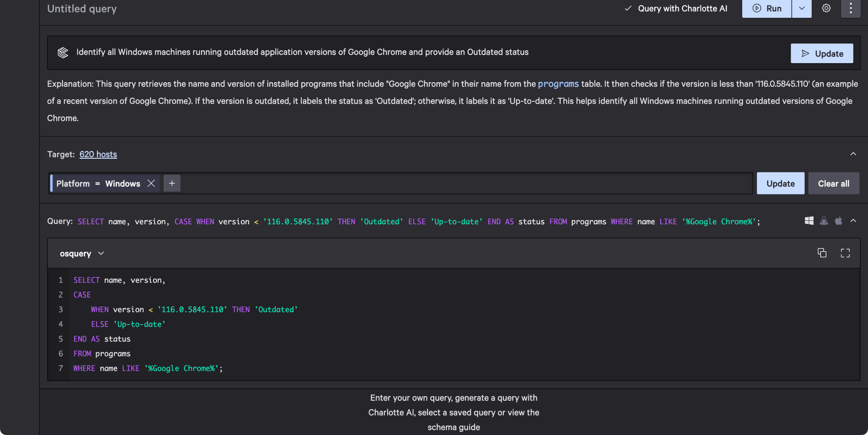Add a new target filter with plus
This screenshot has height=435, width=868.
point(172,183)
